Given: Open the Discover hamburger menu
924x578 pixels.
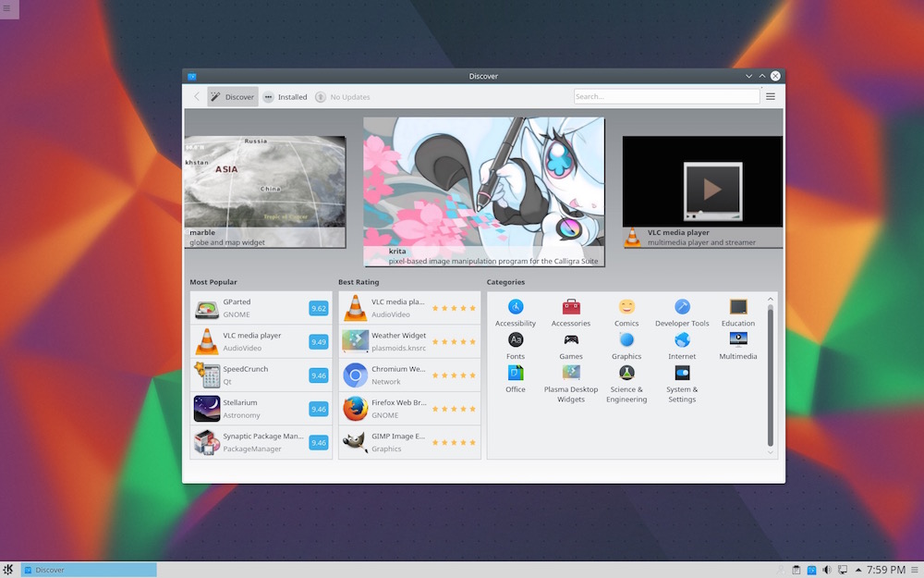Looking at the screenshot, I should tap(771, 97).
